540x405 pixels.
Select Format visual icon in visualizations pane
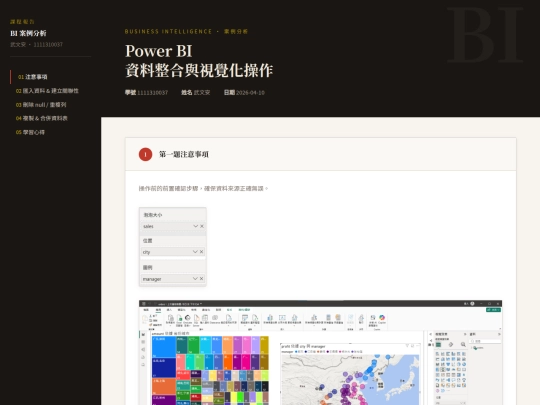click(451, 344)
